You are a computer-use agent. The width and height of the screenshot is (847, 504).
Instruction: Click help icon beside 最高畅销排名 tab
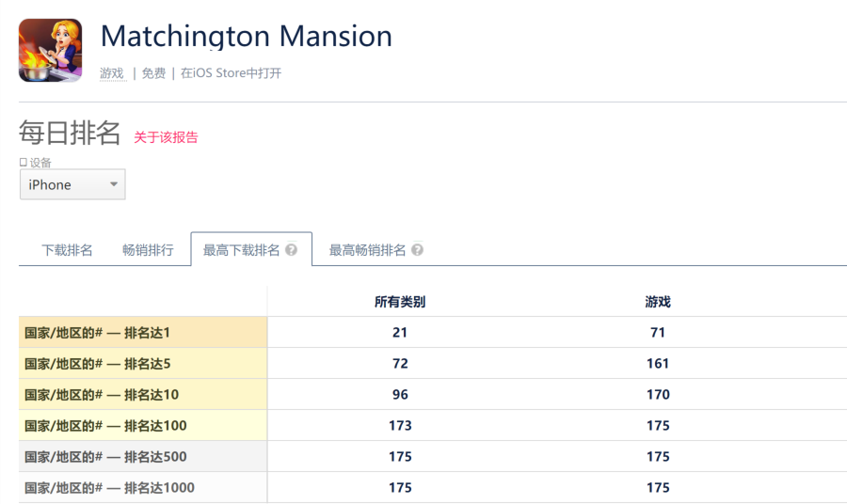pos(417,250)
